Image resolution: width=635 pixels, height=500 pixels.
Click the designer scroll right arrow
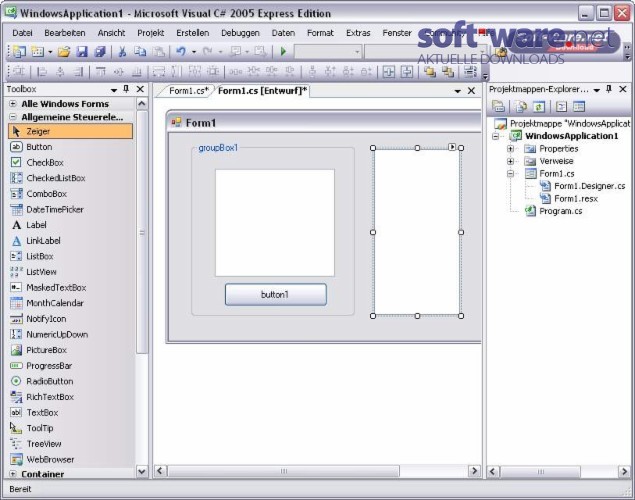[x=474, y=471]
